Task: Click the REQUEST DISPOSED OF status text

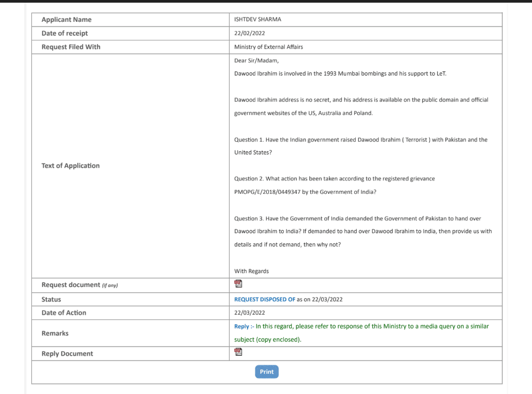Action: tap(265, 299)
